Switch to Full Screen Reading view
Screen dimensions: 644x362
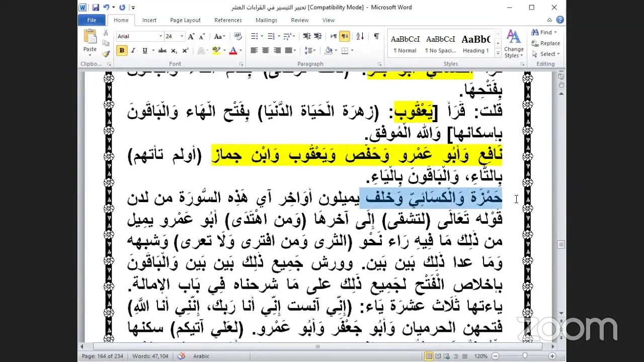click(439, 356)
